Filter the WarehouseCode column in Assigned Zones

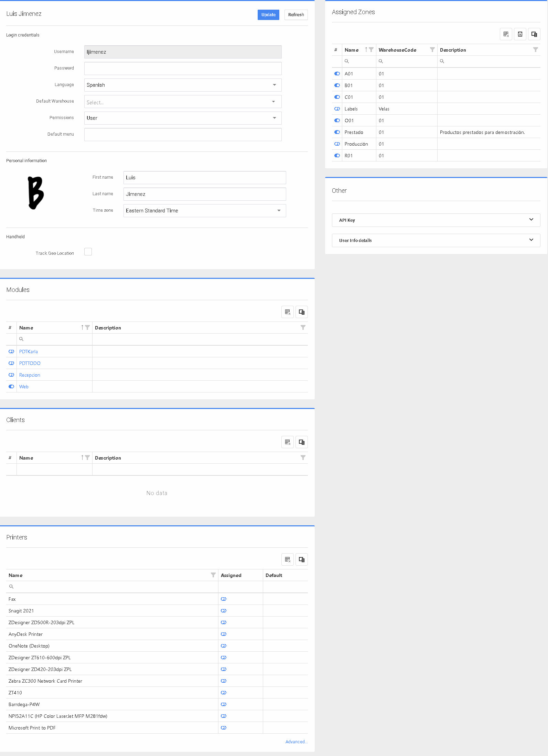tap(432, 50)
